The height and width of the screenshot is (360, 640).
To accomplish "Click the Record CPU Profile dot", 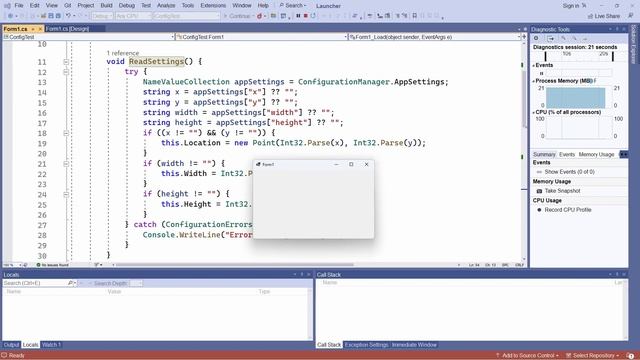I will [539, 210].
